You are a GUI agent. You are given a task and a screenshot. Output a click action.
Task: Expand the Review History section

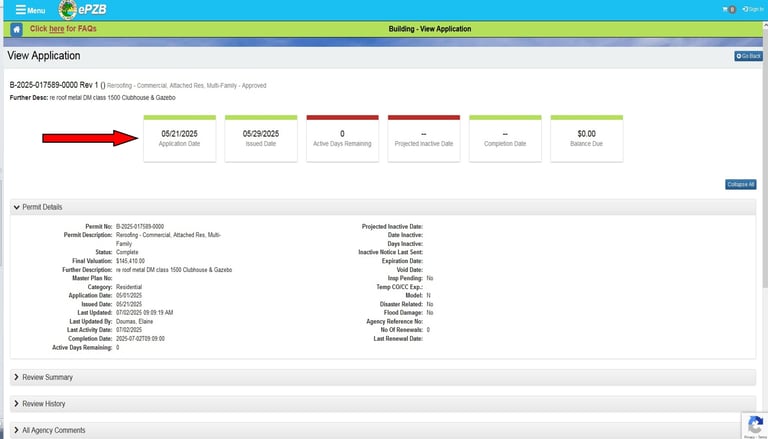[383, 404]
